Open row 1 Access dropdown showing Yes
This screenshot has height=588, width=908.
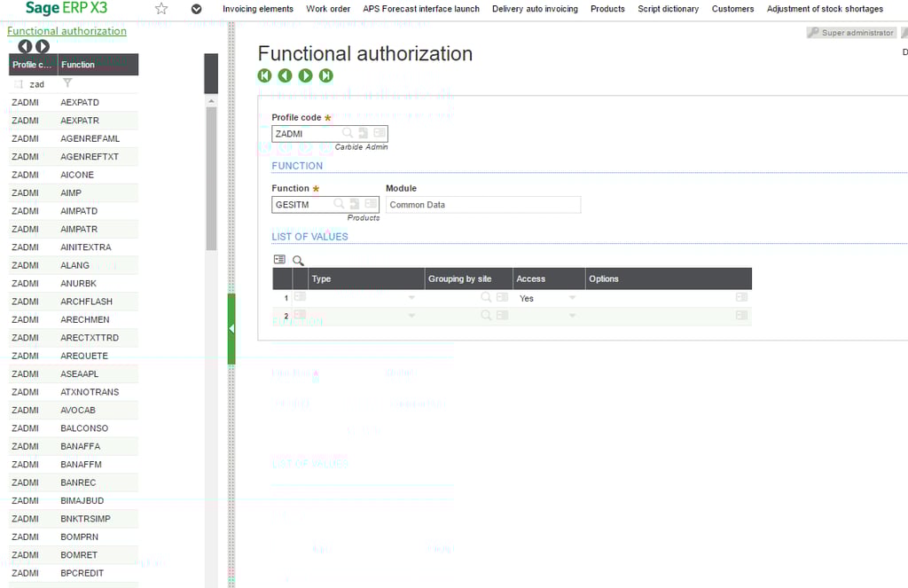[572, 298]
